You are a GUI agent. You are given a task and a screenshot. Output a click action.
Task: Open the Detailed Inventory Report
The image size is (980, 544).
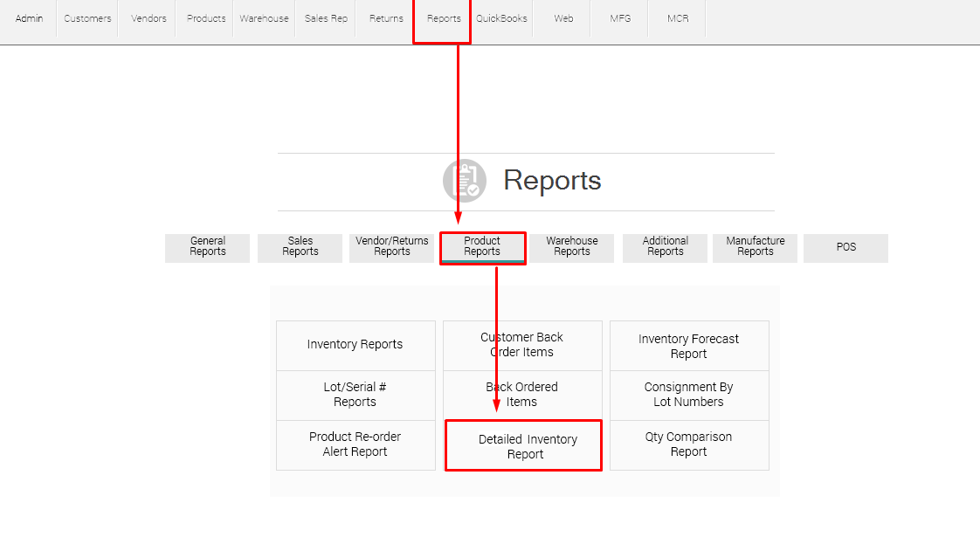coord(522,445)
